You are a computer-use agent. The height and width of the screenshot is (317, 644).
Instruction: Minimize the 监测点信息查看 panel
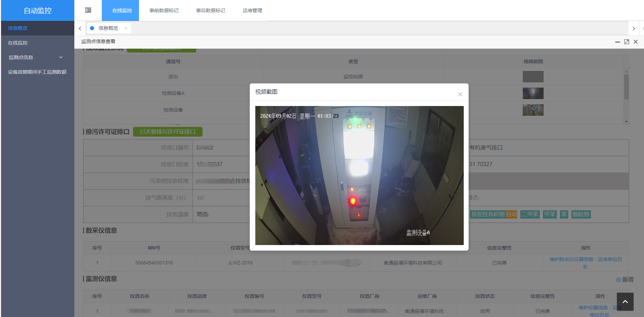pyautogui.click(x=617, y=42)
